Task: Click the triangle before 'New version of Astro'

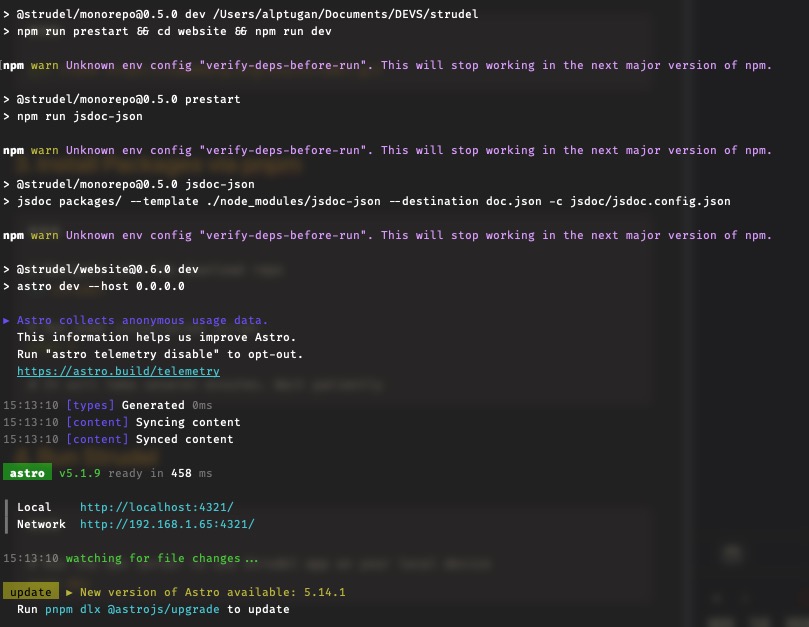Action: 69,592
